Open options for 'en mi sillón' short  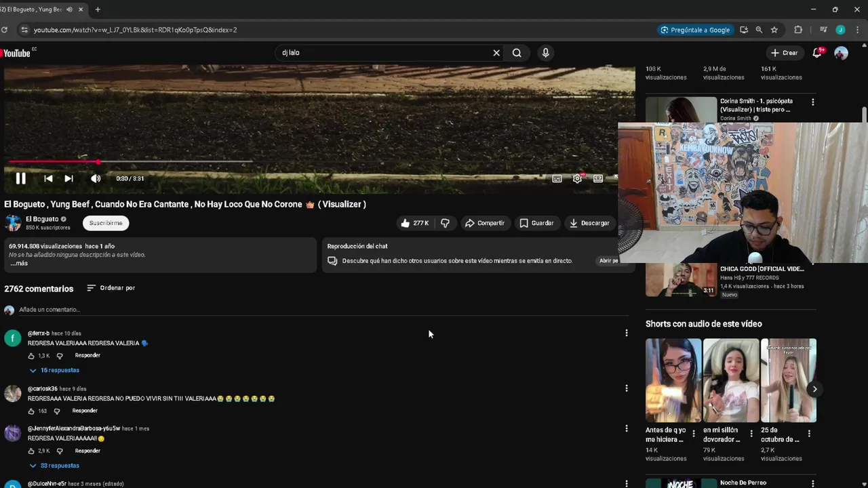(751, 434)
